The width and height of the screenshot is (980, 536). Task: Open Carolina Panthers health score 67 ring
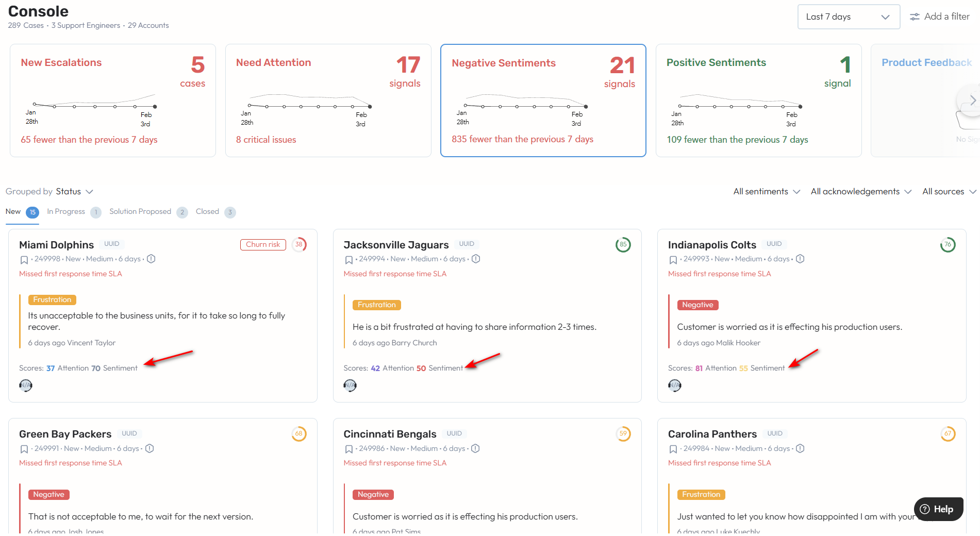click(x=948, y=433)
